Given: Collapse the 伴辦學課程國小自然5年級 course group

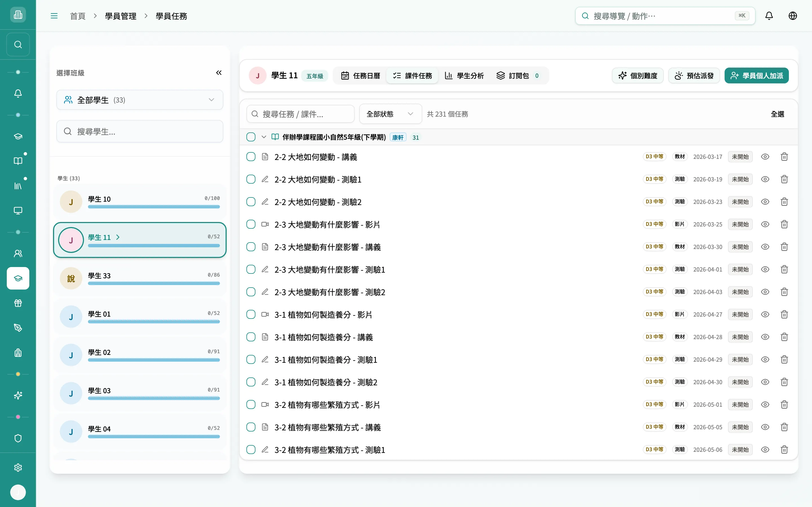Looking at the screenshot, I should [x=264, y=137].
